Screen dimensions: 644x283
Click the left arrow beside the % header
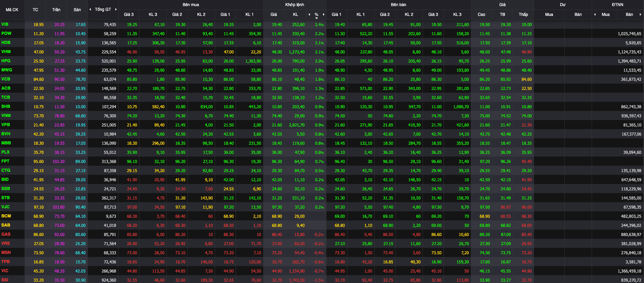point(309,15)
